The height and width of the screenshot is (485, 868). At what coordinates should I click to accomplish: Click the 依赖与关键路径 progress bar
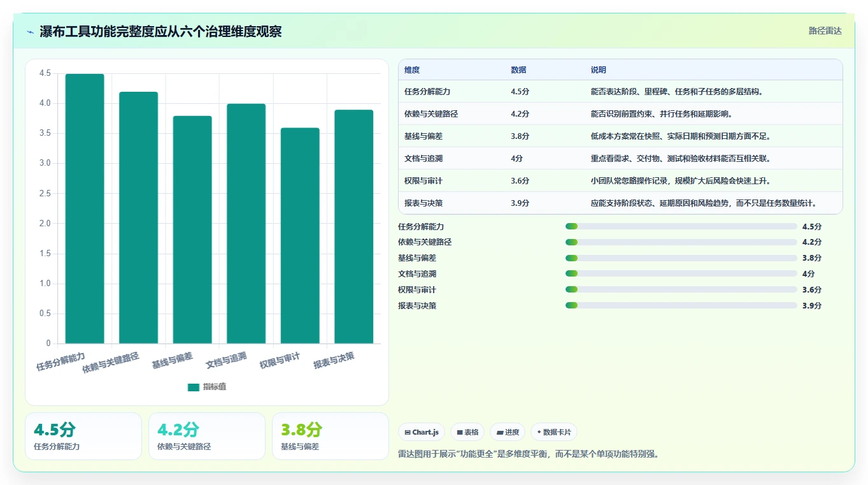coord(681,242)
